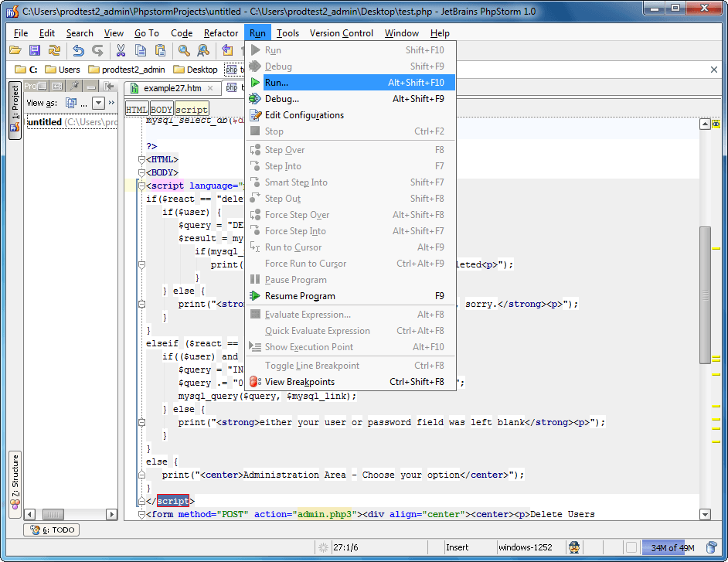Image resolution: width=728 pixels, height=562 pixels.
Task: Click the Redo arrow icon
Action: 97,50
